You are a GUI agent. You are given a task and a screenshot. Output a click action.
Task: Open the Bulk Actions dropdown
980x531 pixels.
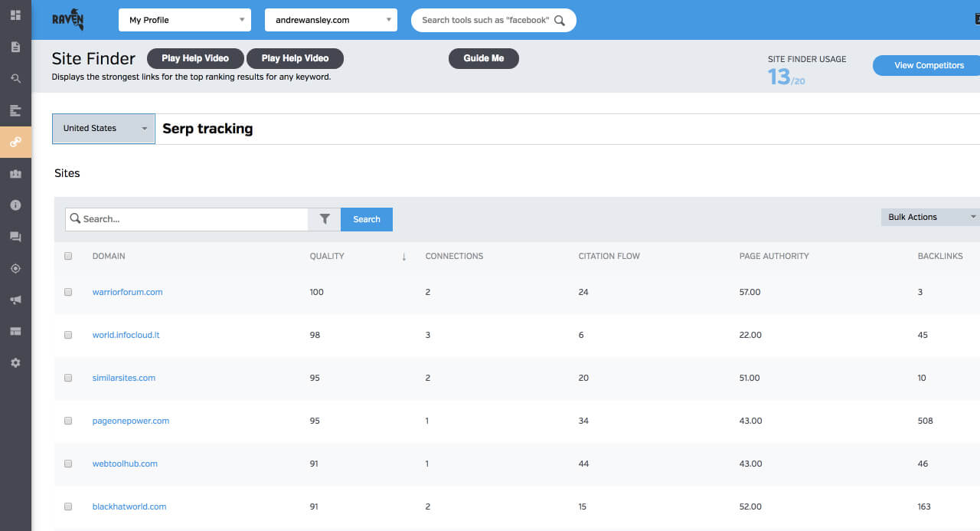click(x=929, y=217)
